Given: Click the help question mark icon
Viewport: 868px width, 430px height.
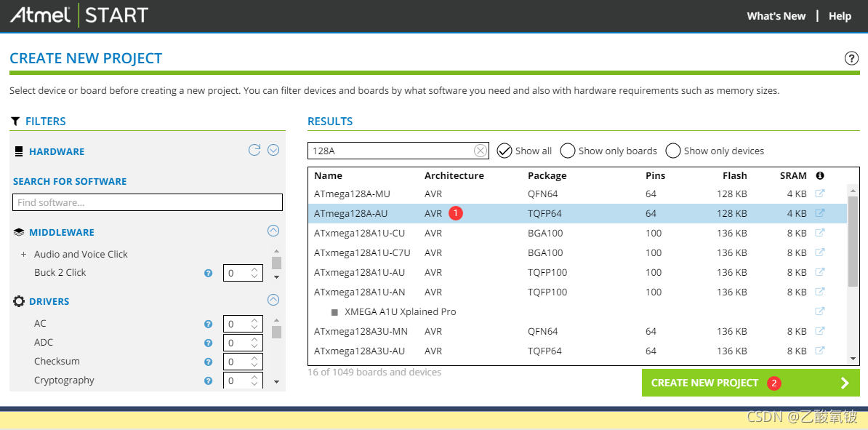Looking at the screenshot, I should pos(851,58).
